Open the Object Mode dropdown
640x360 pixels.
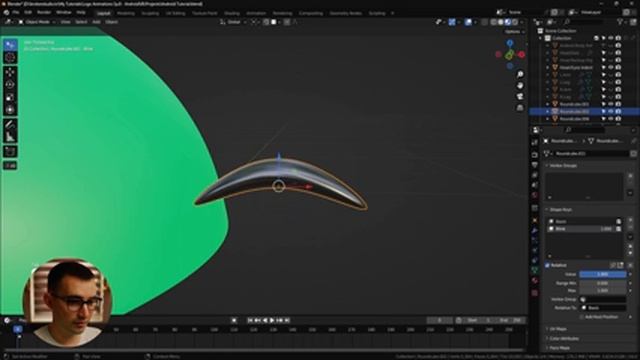pos(37,22)
